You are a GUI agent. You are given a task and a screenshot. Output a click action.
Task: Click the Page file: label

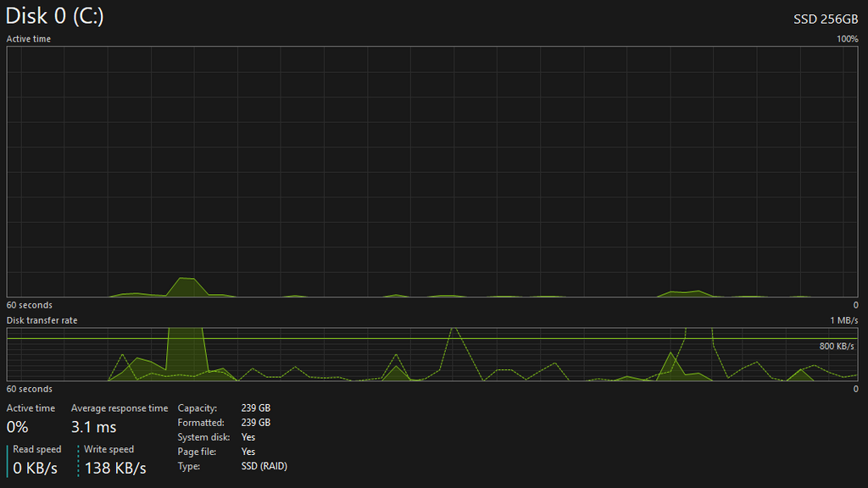point(197,452)
